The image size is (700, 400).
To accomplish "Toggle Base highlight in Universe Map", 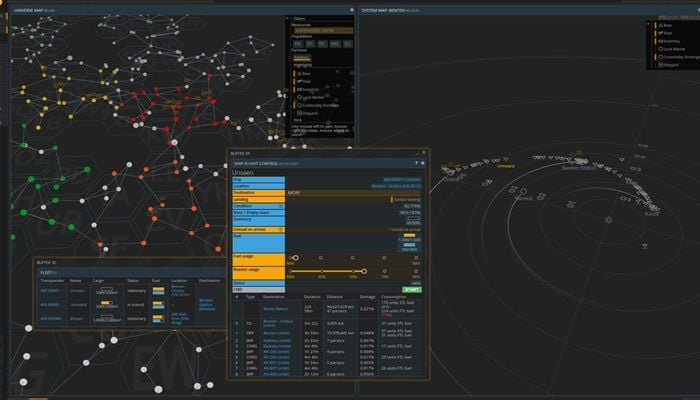I will pyautogui.click(x=303, y=74).
